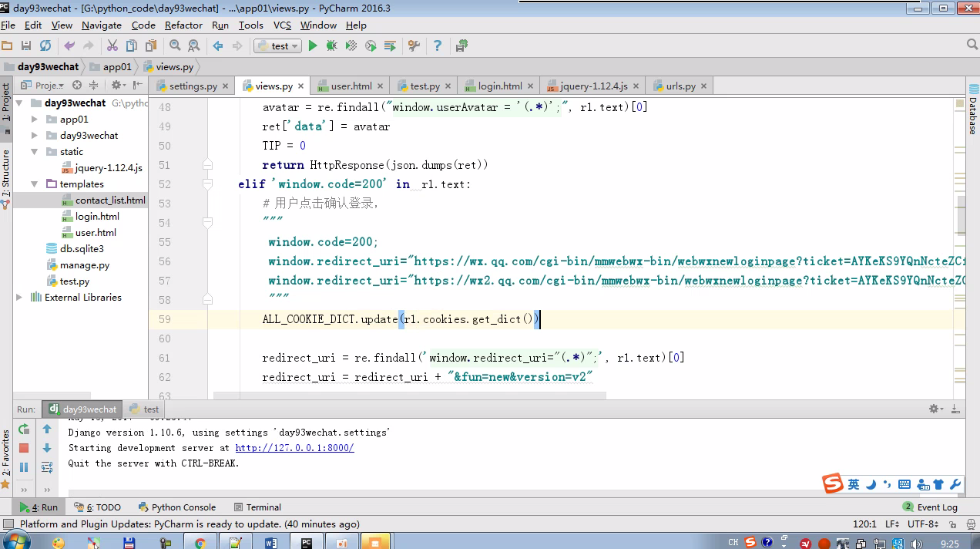Toggle the Favorites tool window
This screenshot has height=549, width=980.
6,455
